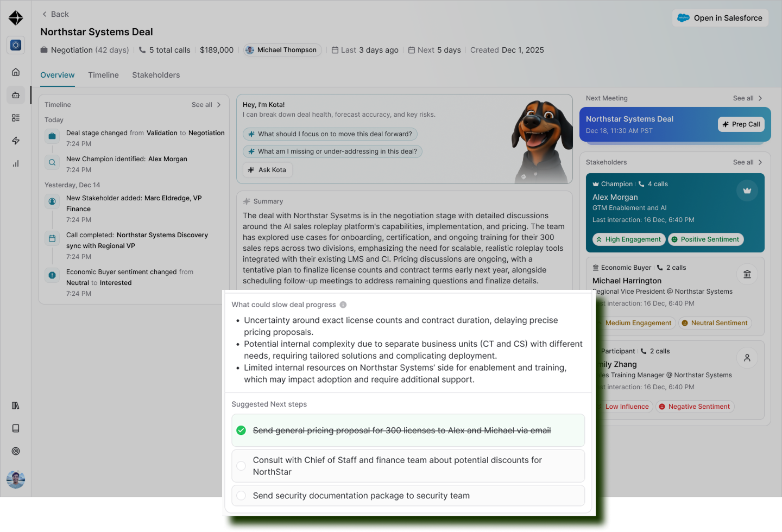The height and width of the screenshot is (532, 782).
Task: Expand the Timeline panel See all link
Action: (x=206, y=105)
